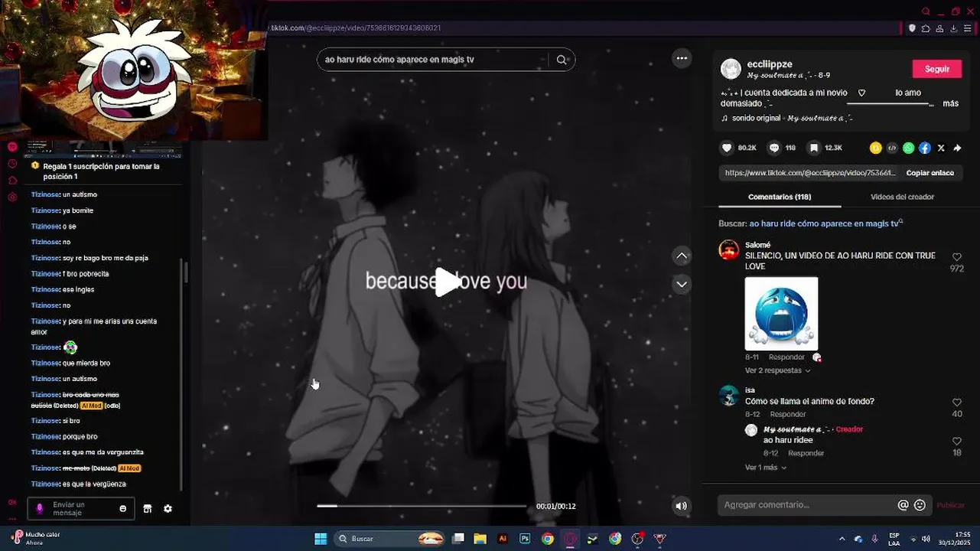Open browser search icon in title bar

(926, 11)
